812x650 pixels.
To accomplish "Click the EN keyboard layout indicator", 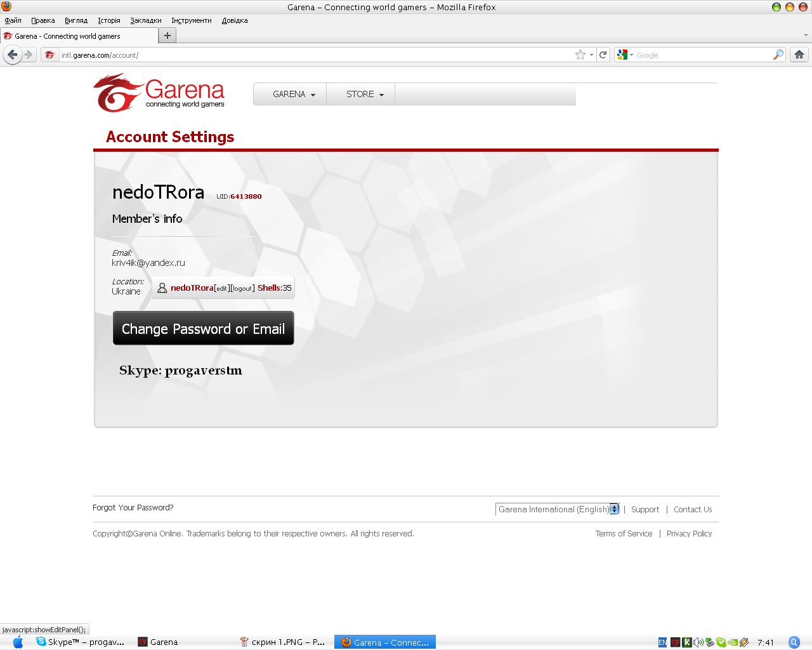I will point(662,642).
